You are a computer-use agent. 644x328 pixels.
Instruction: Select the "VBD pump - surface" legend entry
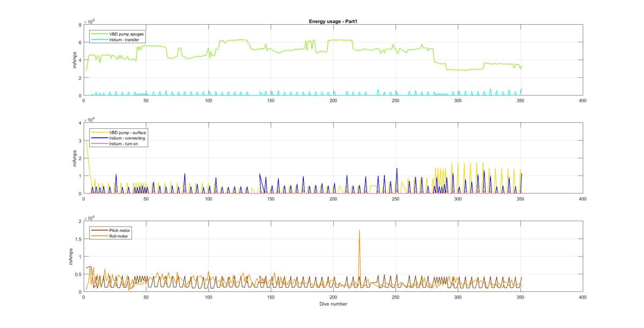128,132
